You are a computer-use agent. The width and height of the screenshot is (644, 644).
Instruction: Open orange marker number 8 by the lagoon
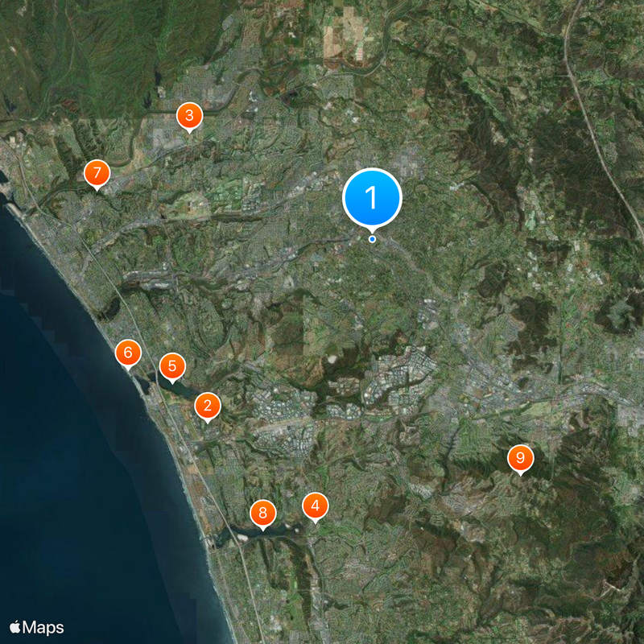click(263, 513)
